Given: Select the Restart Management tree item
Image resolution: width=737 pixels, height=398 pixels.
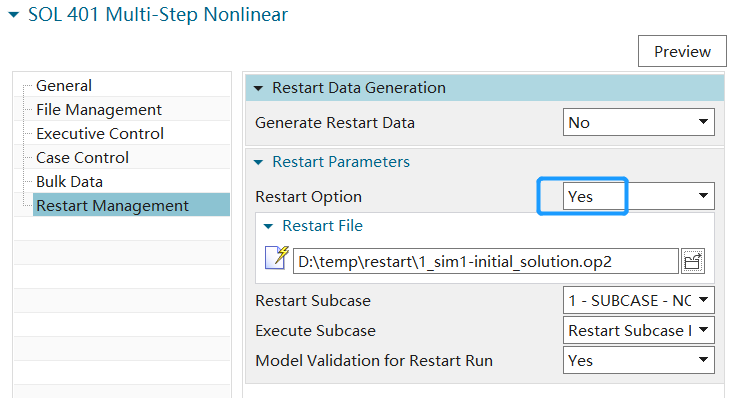Looking at the screenshot, I should (132, 205).
